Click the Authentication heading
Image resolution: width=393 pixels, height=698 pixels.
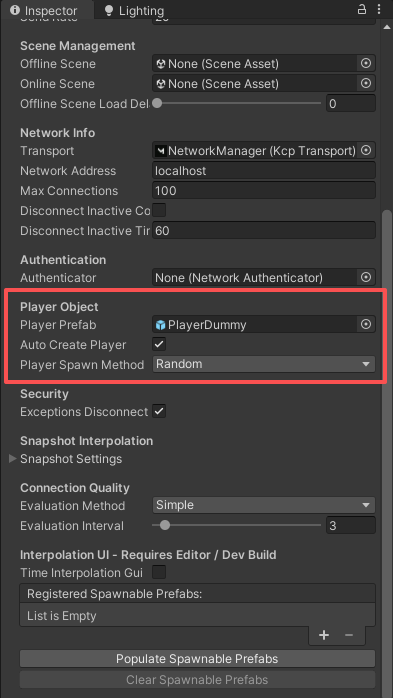tap(63, 260)
